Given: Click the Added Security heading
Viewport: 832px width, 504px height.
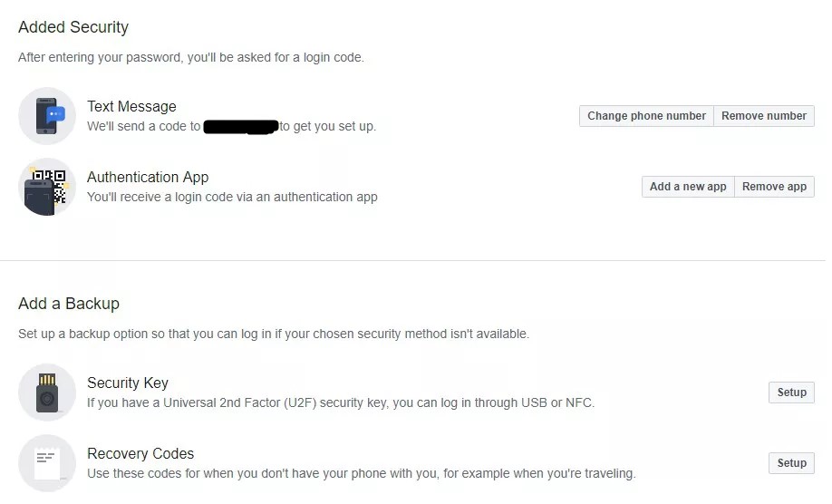Looking at the screenshot, I should (x=73, y=27).
